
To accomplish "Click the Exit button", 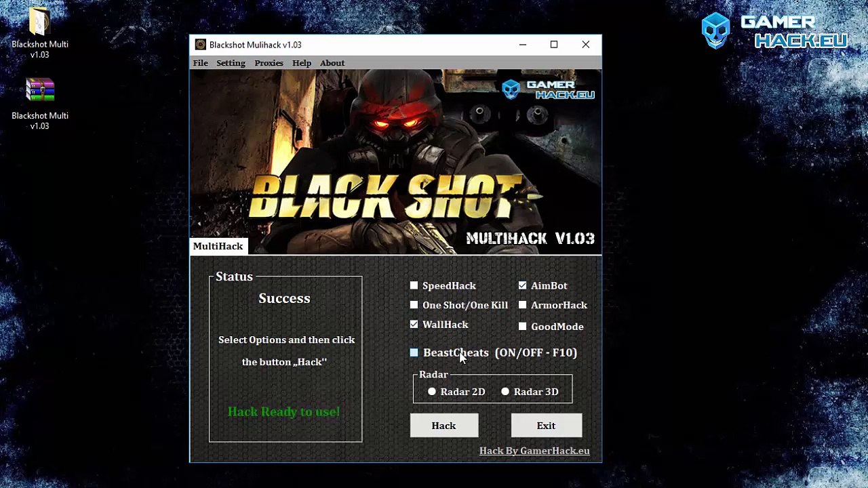I will [546, 426].
